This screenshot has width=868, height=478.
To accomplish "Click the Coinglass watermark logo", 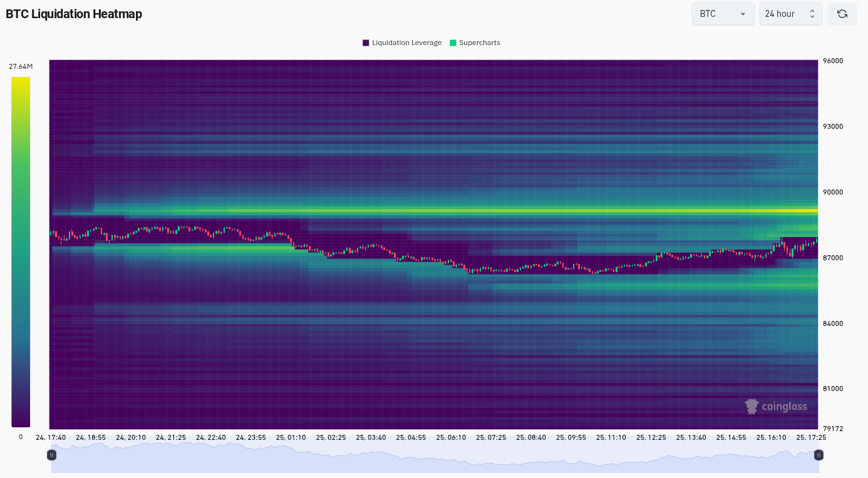I will click(x=776, y=407).
